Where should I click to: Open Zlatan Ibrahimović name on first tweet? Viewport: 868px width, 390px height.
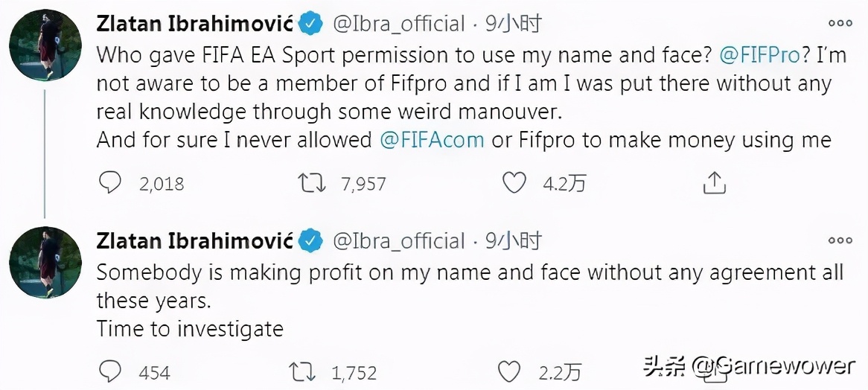point(195,23)
